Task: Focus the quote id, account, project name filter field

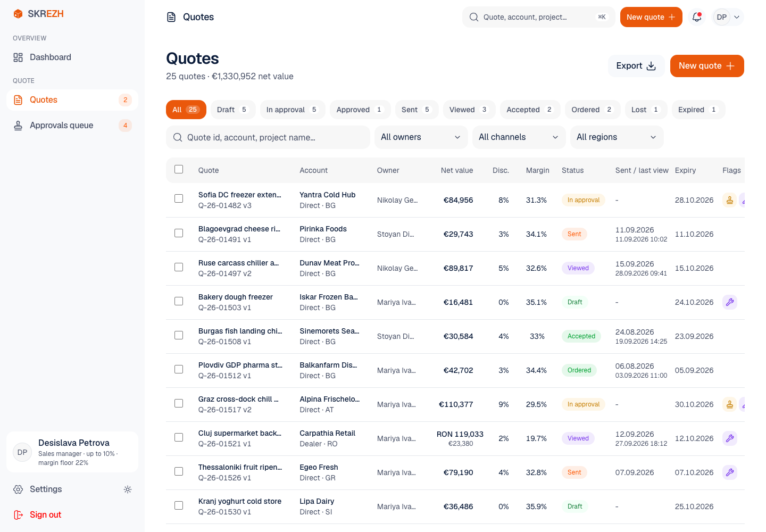Action: pyautogui.click(x=268, y=137)
